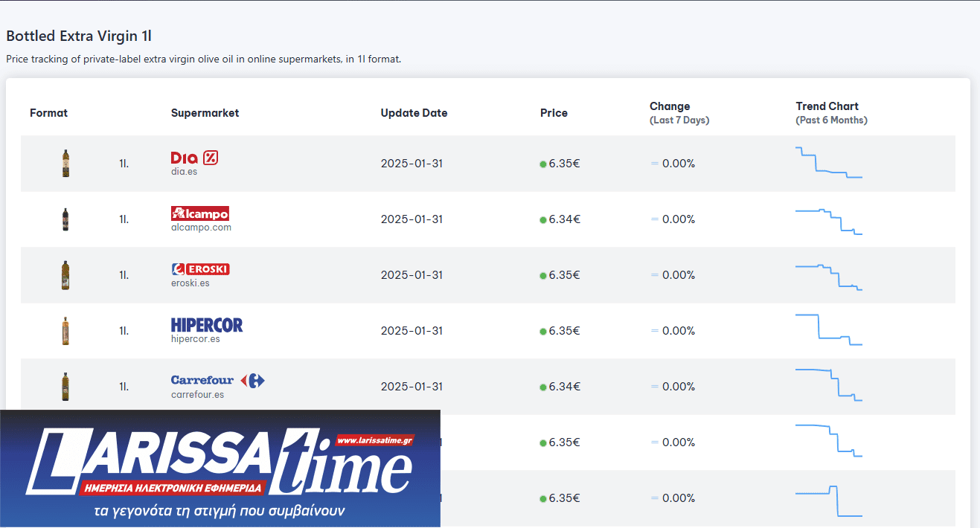Click the Larissa Time banner logo

(x=220, y=469)
